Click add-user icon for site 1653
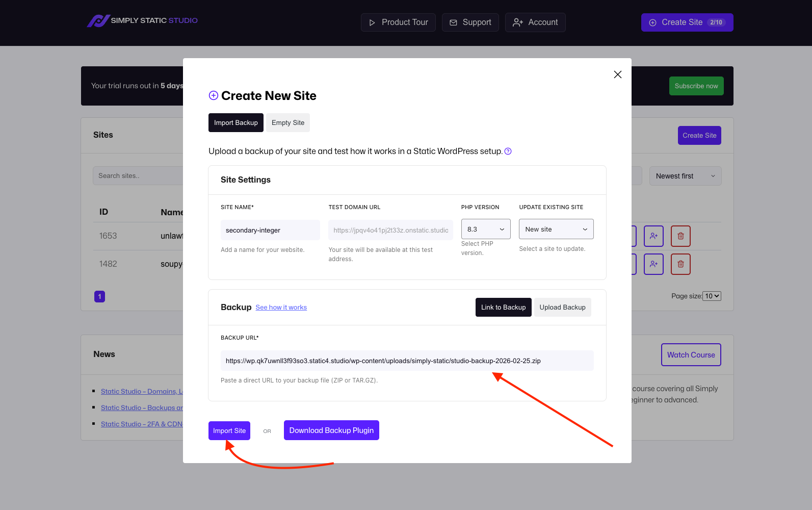Screen dimensions: 812x510 point(653,236)
